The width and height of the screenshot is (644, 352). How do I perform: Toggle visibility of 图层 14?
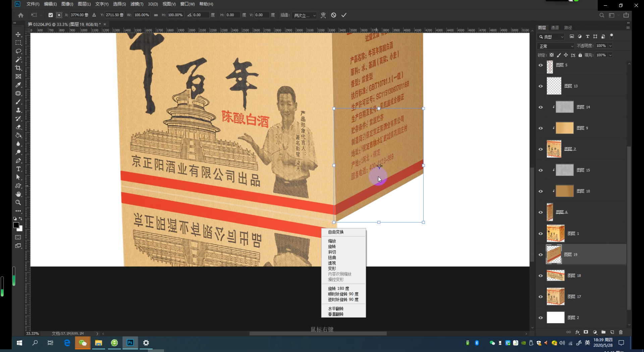pos(540,107)
